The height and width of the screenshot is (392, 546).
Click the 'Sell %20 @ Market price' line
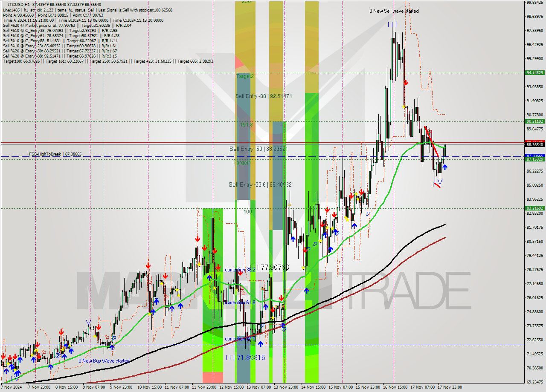click(67, 25)
